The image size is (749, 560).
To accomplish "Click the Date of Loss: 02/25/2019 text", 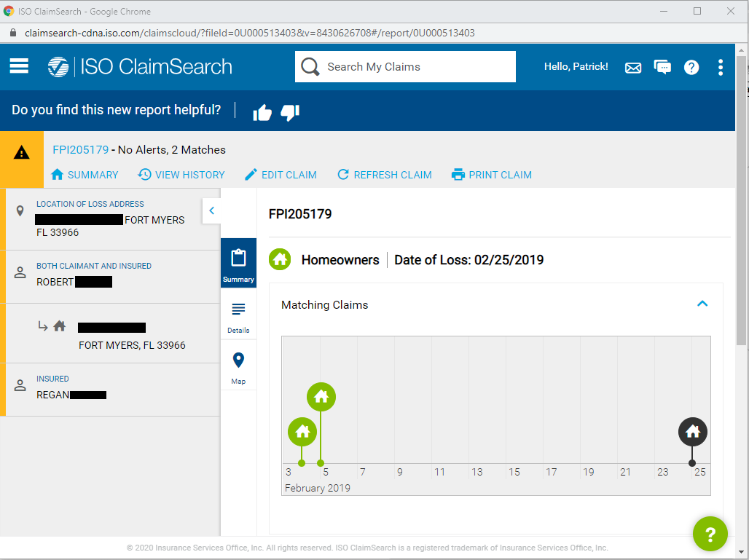I will point(469,260).
